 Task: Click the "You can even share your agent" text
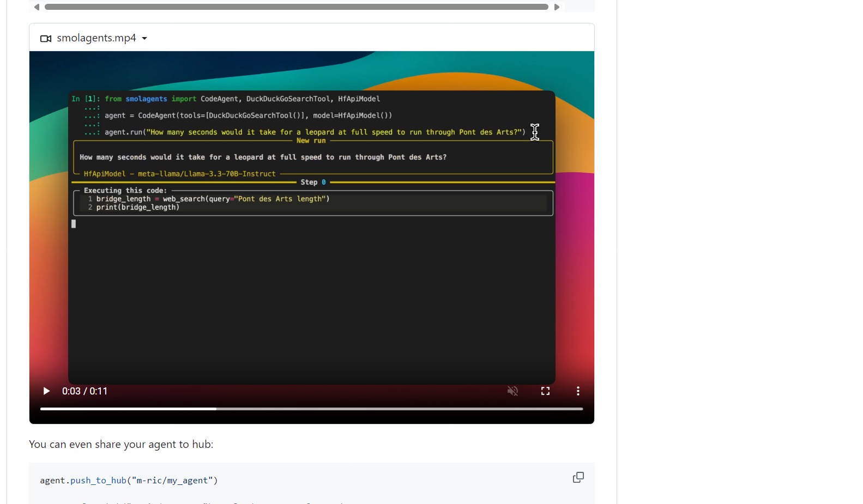click(x=121, y=445)
